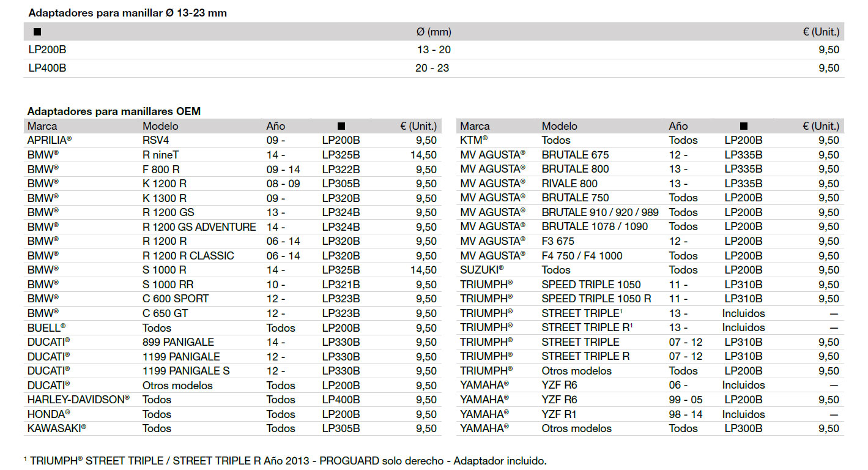Click the Ø (mm) column header

click(433, 32)
